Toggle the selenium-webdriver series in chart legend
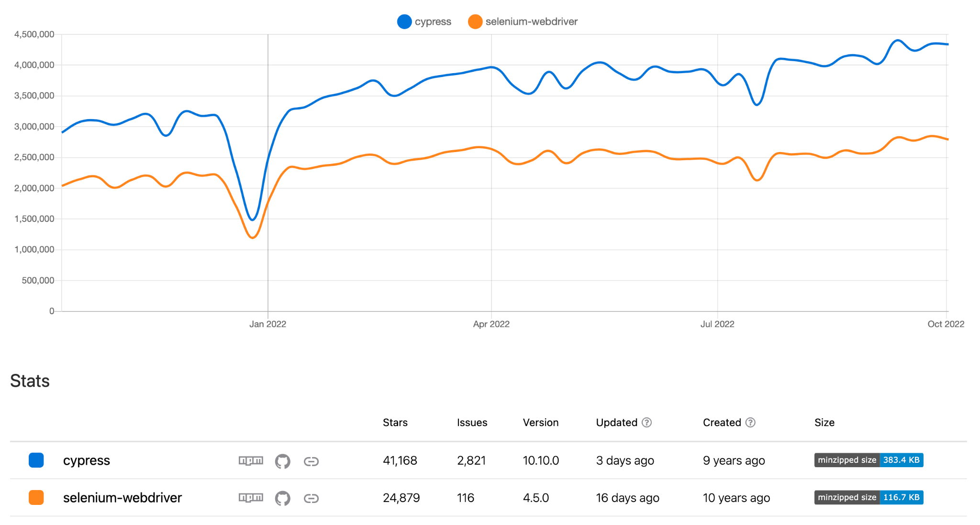 tap(523, 22)
